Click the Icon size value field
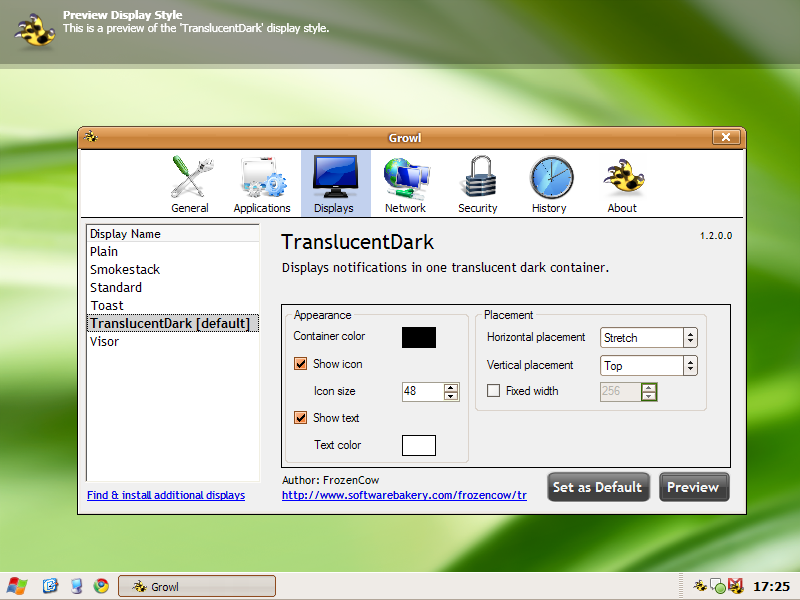 422,392
